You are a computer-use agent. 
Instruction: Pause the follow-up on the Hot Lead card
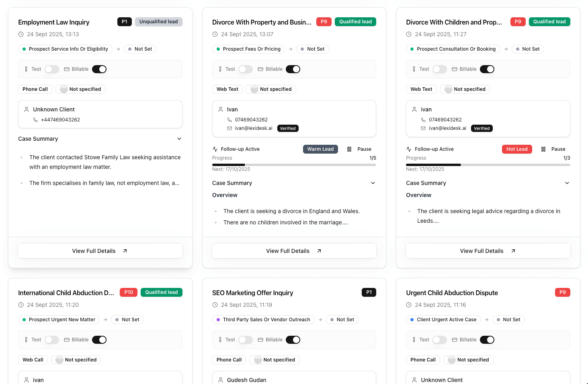click(x=553, y=149)
